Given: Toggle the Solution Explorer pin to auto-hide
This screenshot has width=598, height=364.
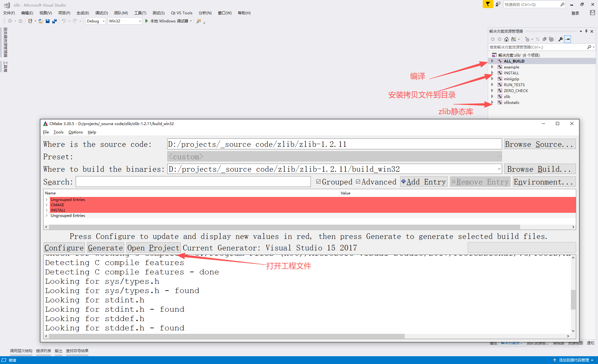Looking at the screenshot, I should [x=586, y=31].
